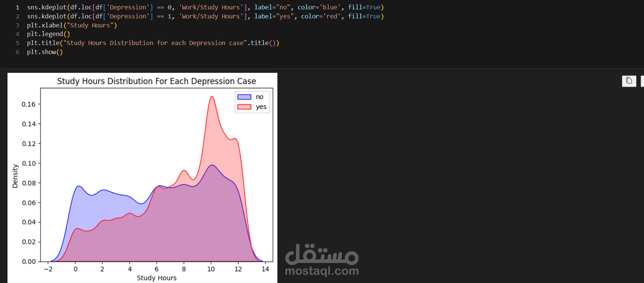Click the Arabic mostaql logo watermark
644x283 pixels.
click(322, 254)
